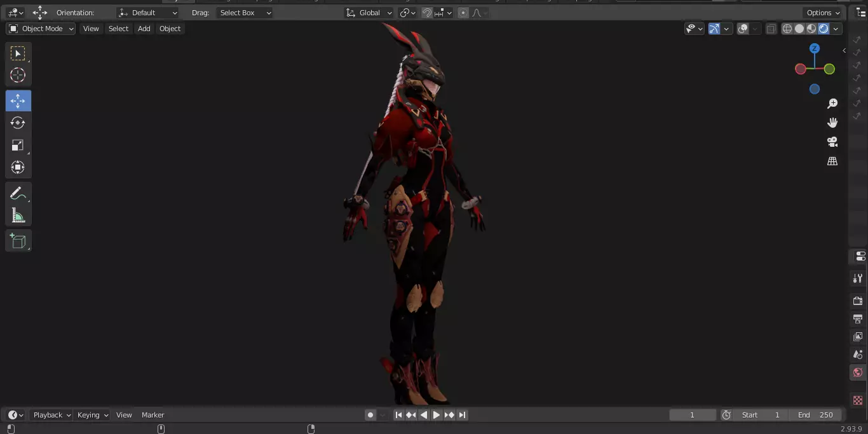
Task: Click the Start frame field
Action: point(761,415)
